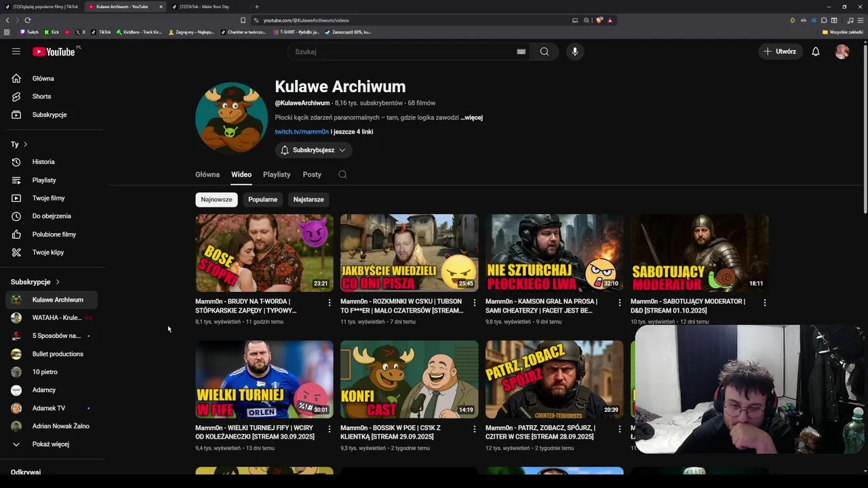Open Twoje klipy in sidebar
This screenshot has width=868, height=488.
tap(52, 252)
